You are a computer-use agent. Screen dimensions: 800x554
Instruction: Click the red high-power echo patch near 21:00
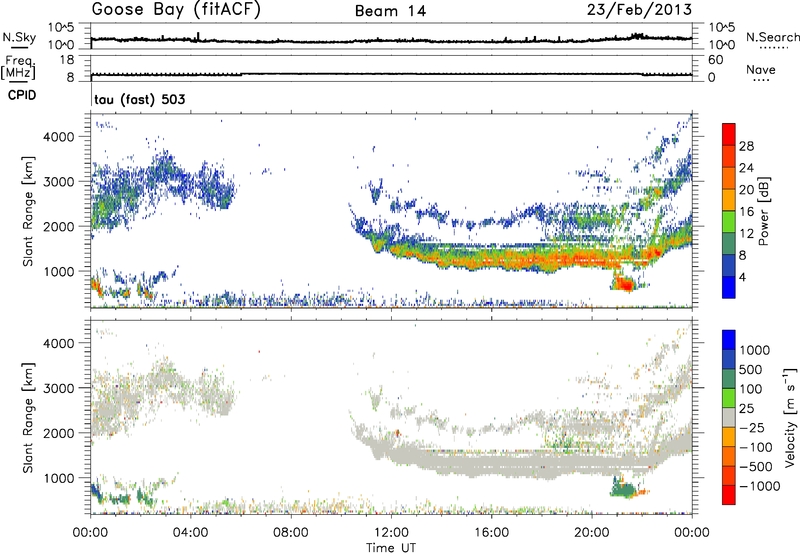click(623, 283)
